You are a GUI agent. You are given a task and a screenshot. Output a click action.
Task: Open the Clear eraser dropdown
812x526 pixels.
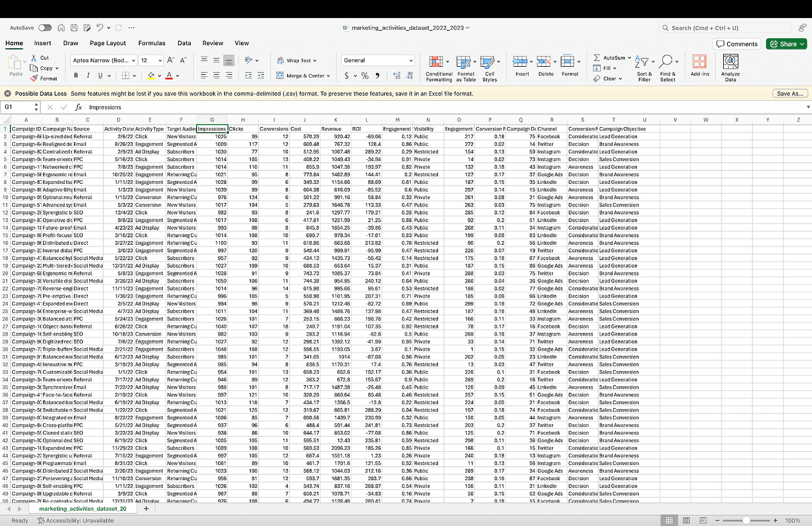click(607, 78)
